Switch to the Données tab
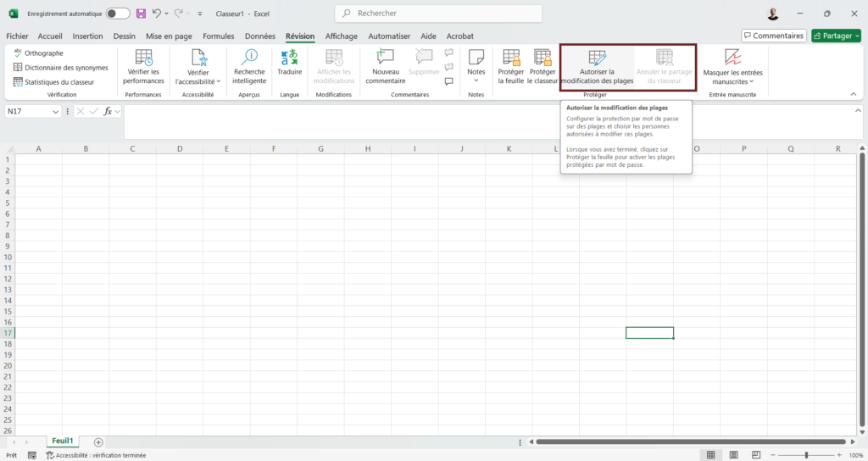868x461 pixels. point(260,36)
